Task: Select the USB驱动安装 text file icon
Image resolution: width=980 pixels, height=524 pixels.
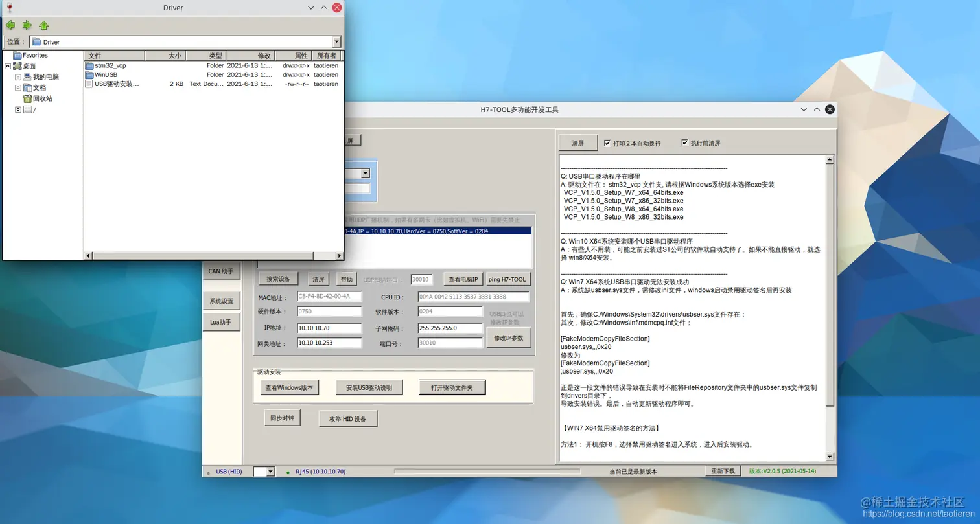Action: pyautogui.click(x=89, y=84)
